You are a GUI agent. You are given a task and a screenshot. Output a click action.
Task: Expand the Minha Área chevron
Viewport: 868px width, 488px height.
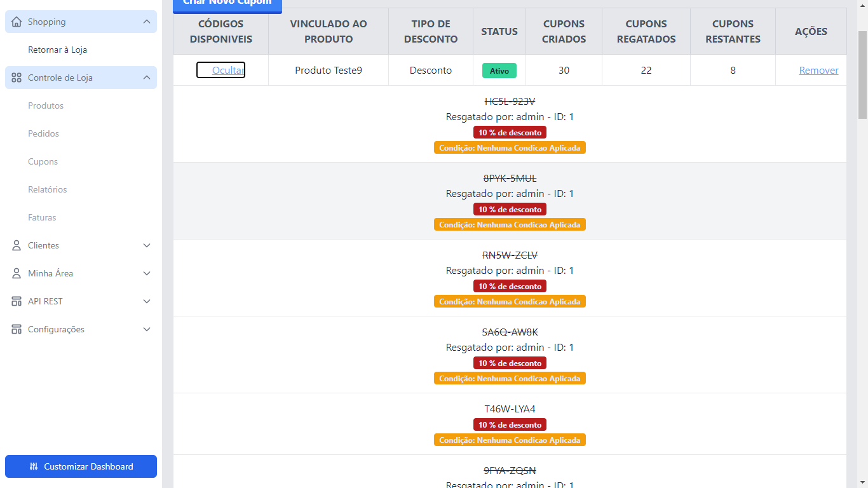tap(147, 273)
